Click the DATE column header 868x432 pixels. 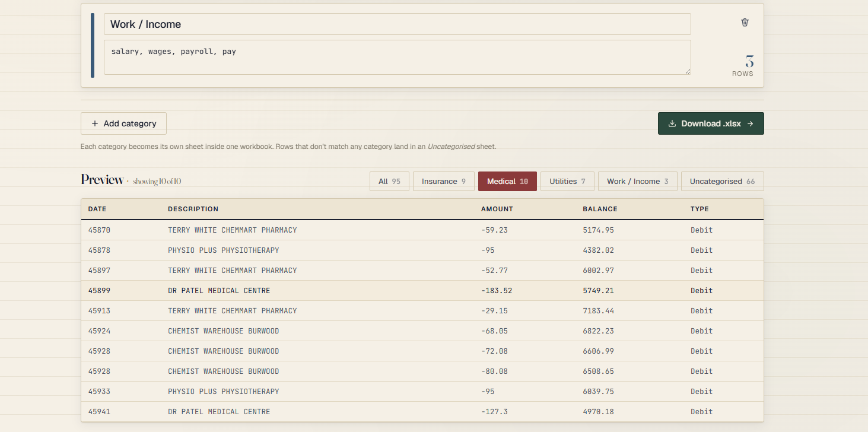[x=97, y=209]
